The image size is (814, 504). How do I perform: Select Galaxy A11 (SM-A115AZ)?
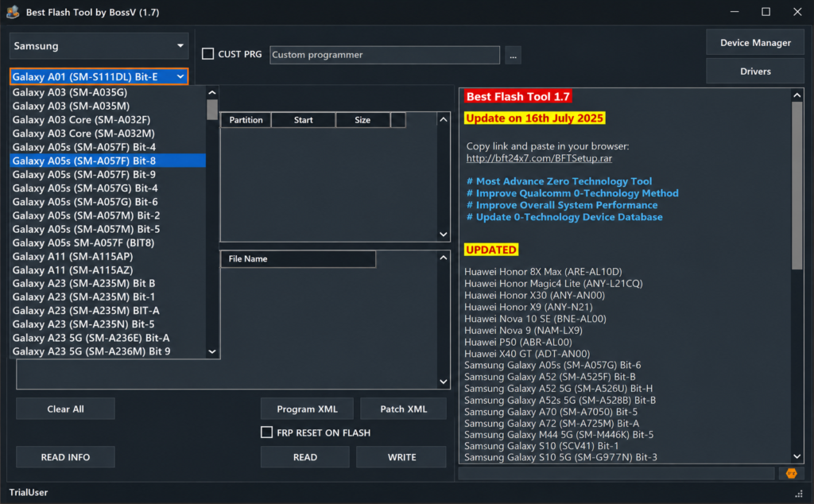pyautogui.click(x=108, y=270)
